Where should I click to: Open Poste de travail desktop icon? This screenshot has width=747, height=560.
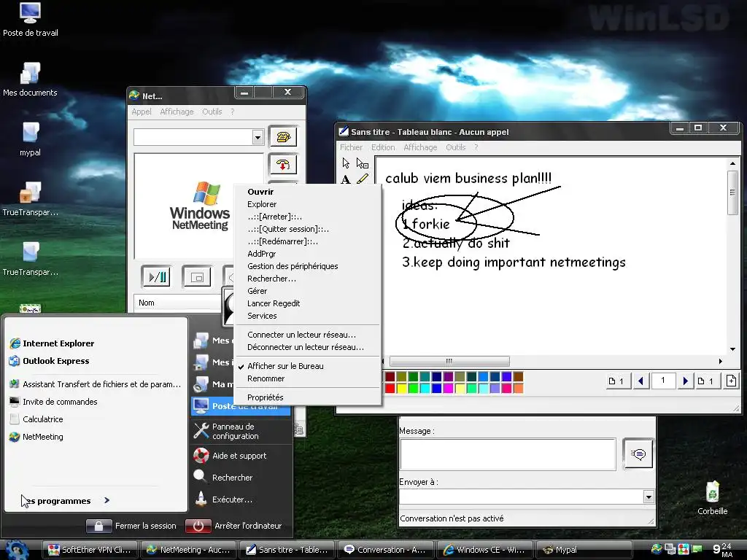pos(30,20)
